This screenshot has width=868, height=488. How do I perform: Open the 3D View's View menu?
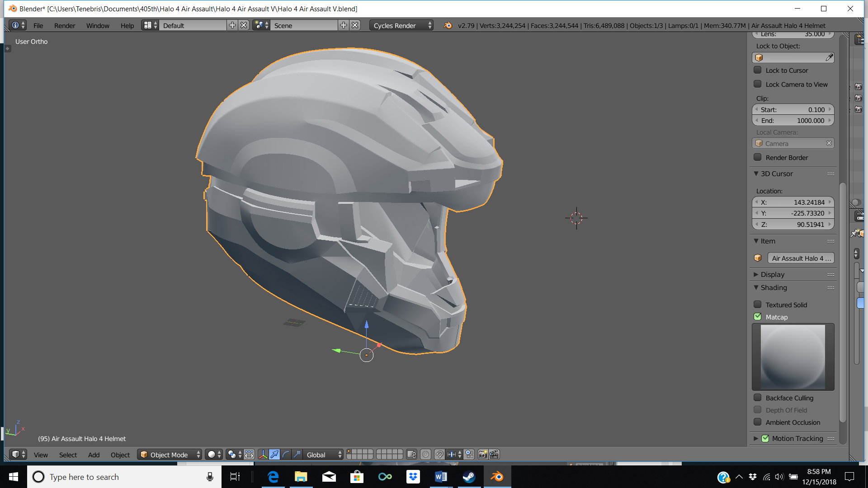pyautogui.click(x=41, y=455)
